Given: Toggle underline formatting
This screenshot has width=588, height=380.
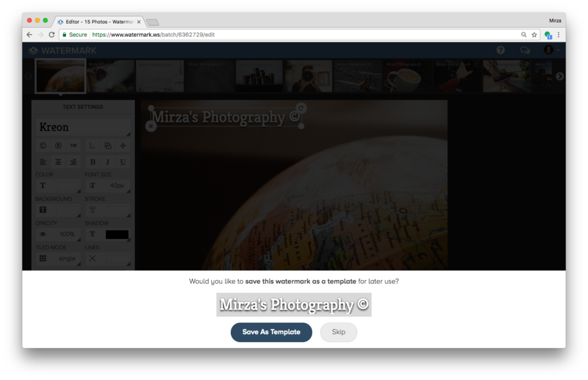Looking at the screenshot, I should point(123,162).
